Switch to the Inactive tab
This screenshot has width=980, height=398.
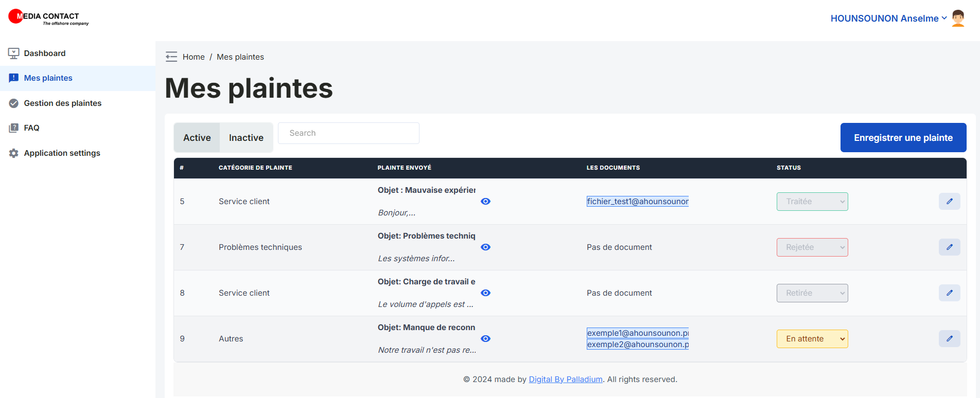(246, 138)
